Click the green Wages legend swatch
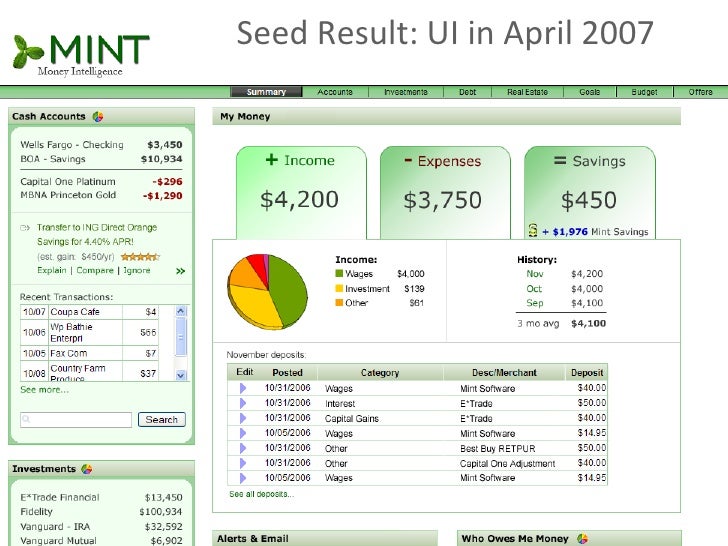The height and width of the screenshot is (546, 728). (x=339, y=273)
